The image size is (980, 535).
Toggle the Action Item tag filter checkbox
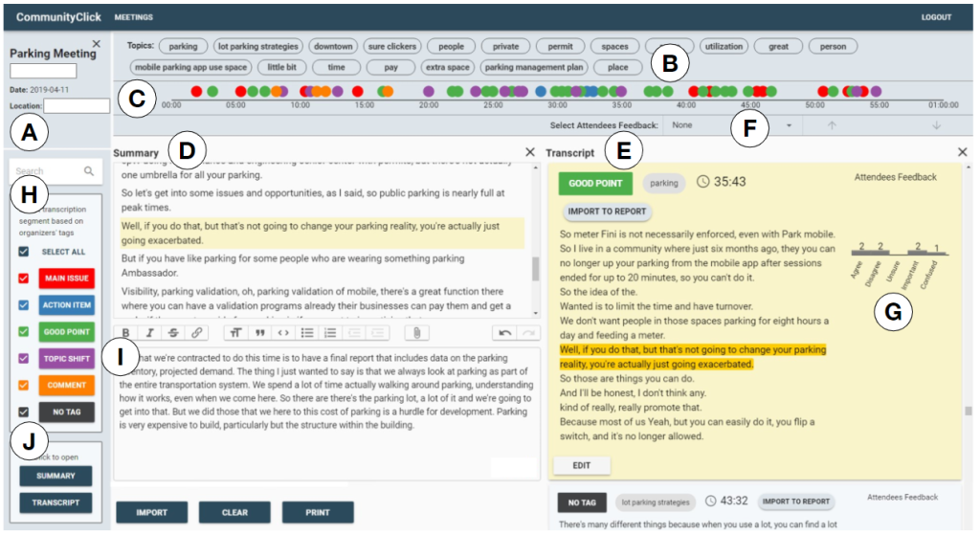(x=25, y=305)
